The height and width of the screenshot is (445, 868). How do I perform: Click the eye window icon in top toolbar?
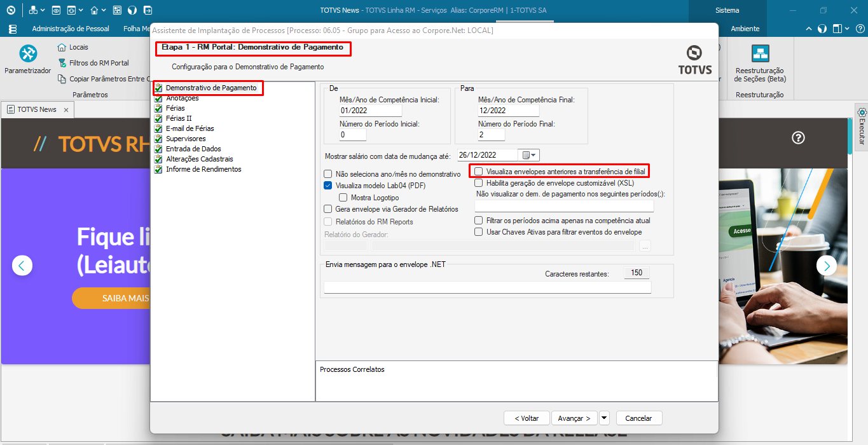(x=56, y=10)
